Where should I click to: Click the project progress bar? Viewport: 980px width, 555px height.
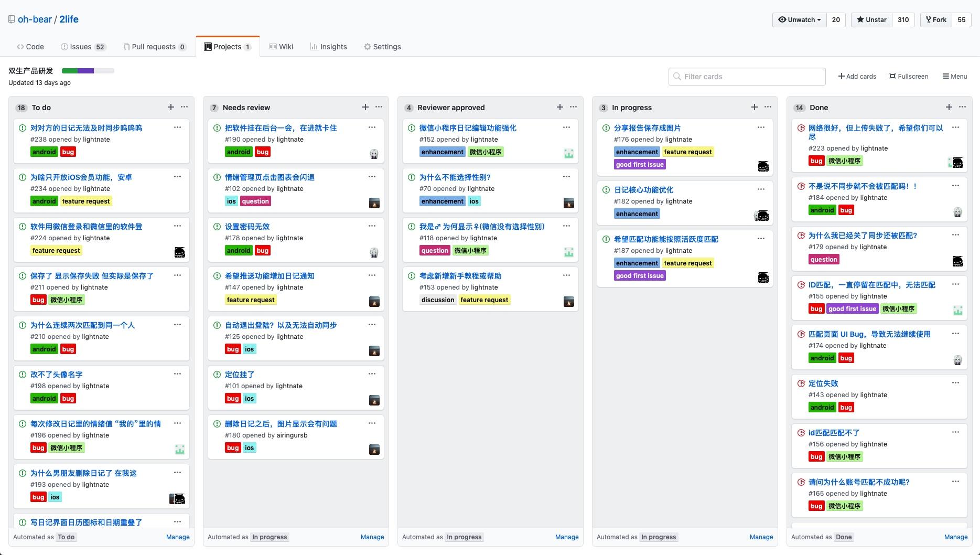[x=88, y=71]
